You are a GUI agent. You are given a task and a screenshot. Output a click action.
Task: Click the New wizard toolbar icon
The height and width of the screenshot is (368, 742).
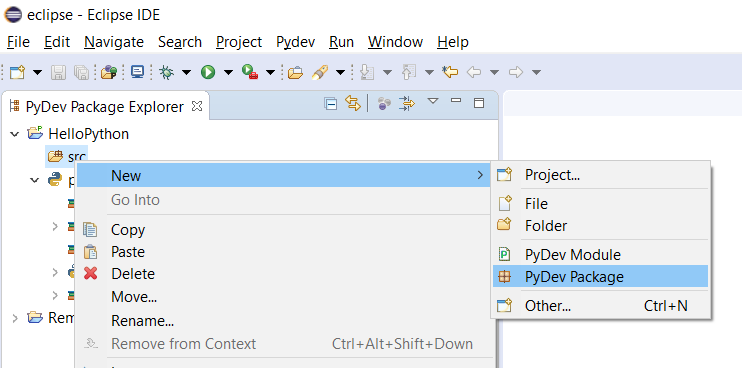coord(18,72)
